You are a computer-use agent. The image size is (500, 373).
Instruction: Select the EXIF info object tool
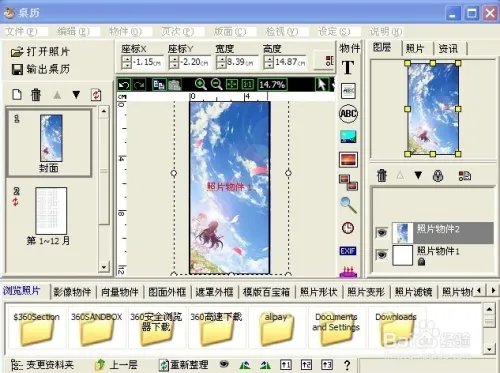[348, 251]
